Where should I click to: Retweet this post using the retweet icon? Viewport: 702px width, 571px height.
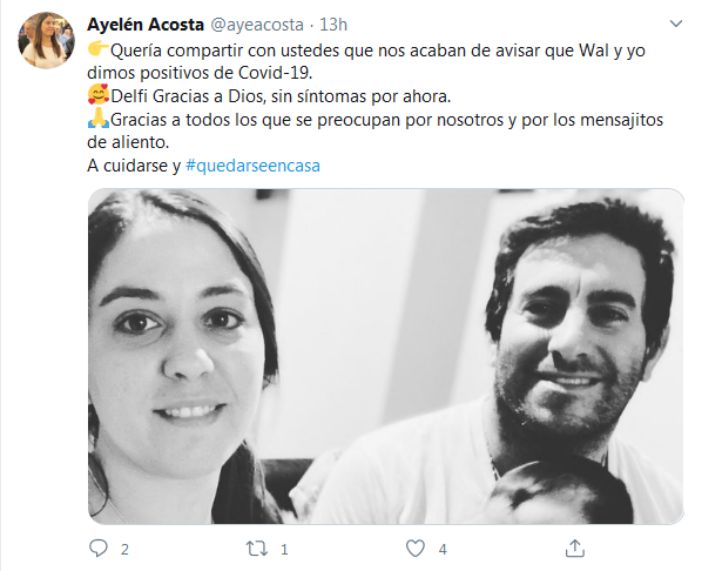(x=257, y=548)
